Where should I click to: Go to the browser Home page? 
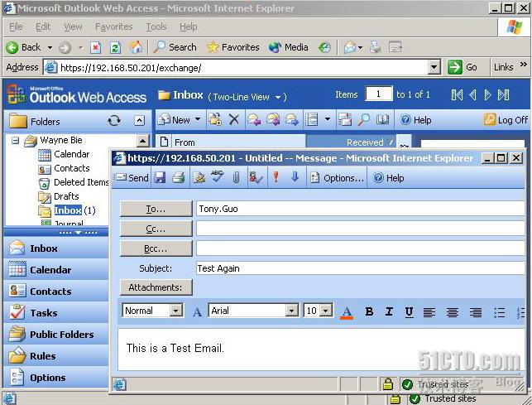click(x=136, y=47)
